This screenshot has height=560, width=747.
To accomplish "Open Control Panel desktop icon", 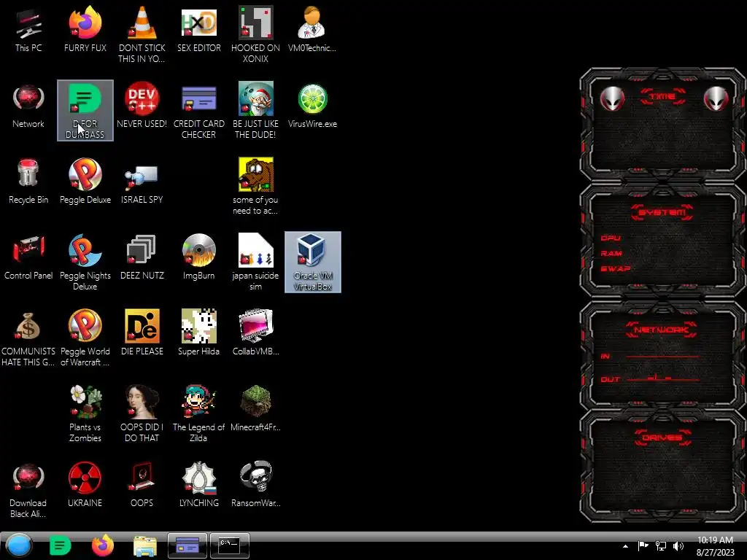I will point(28,257).
